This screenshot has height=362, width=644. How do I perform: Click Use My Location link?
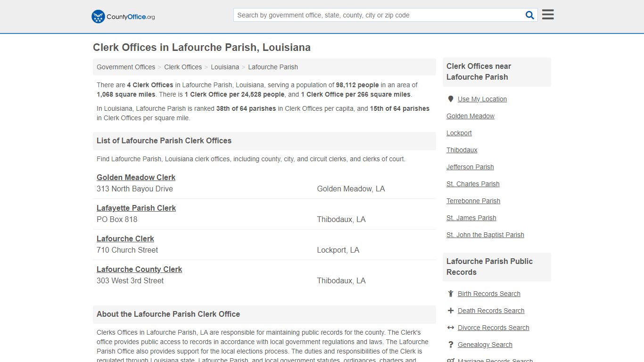click(x=482, y=99)
